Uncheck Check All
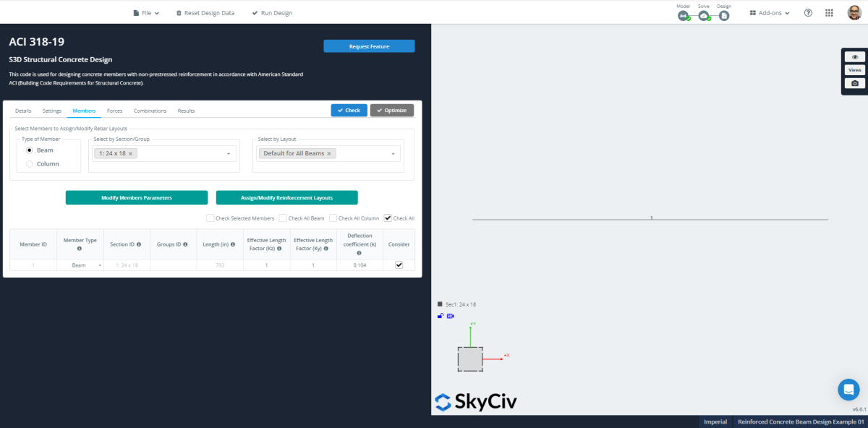Image resolution: width=868 pixels, height=428 pixels. click(x=388, y=218)
